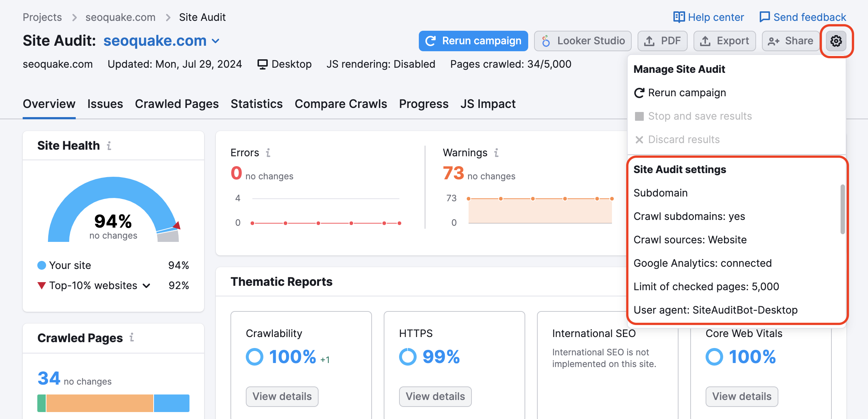Open the Crawled Pages tab
This screenshot has width=868, height=419.
pos(177,104)
